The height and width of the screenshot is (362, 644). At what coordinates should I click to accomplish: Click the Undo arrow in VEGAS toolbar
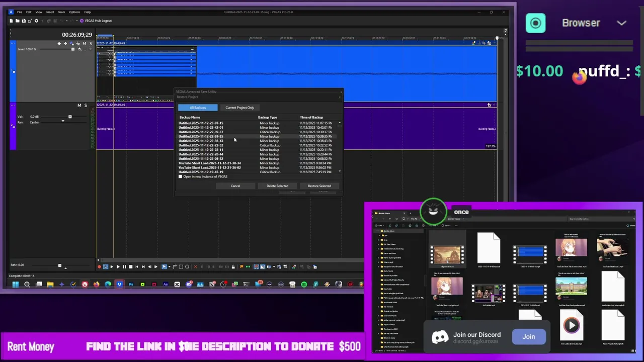(61, 21)
